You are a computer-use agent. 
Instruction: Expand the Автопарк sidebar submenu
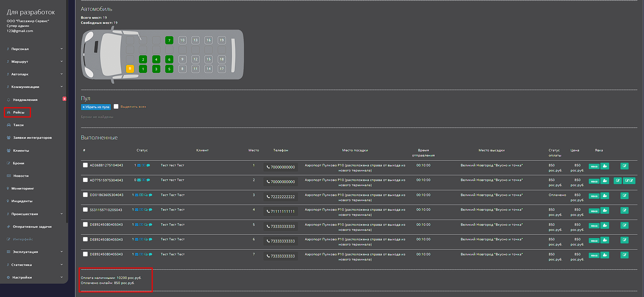click(x=34, y=74)
